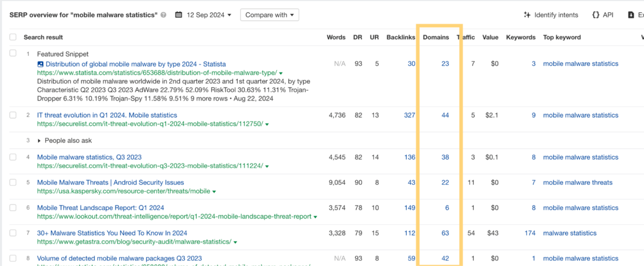644x266 pixels.
Task: Click domains count 23 for Statista snippet
Action: click(x=445, y=63)
